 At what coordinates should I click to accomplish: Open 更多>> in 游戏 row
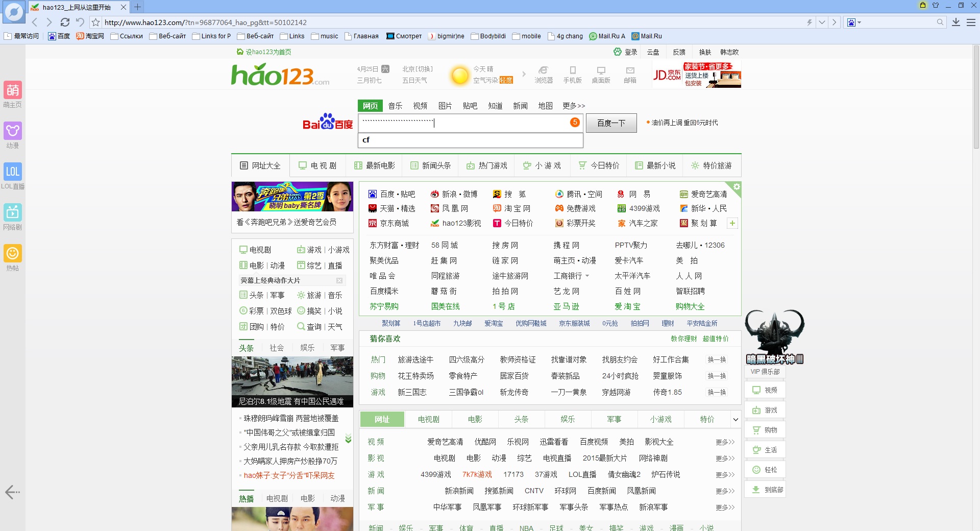(x=725, y=475)
